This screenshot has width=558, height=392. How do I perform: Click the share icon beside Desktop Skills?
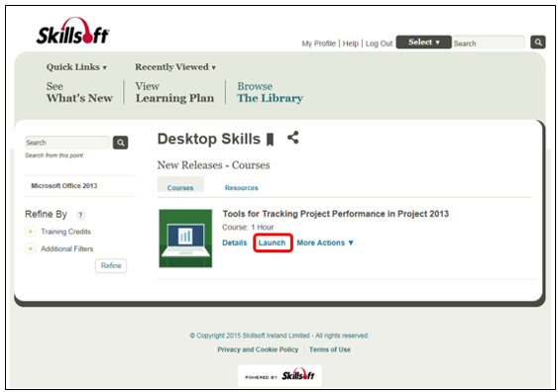[x=293, y=138]
